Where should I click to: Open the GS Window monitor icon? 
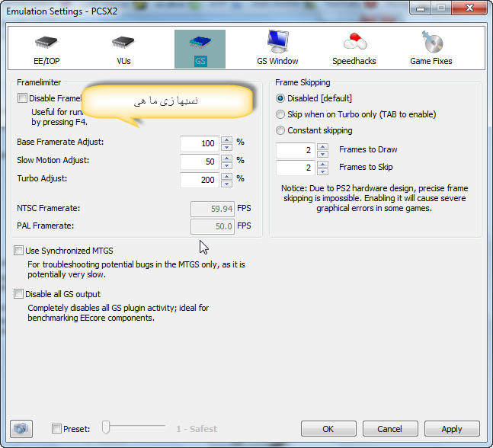tap(277, 41)
